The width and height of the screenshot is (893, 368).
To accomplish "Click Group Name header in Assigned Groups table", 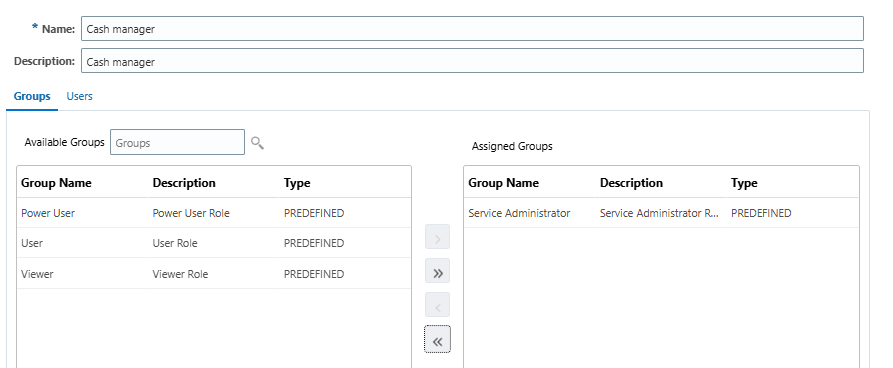I will (503, 183).
